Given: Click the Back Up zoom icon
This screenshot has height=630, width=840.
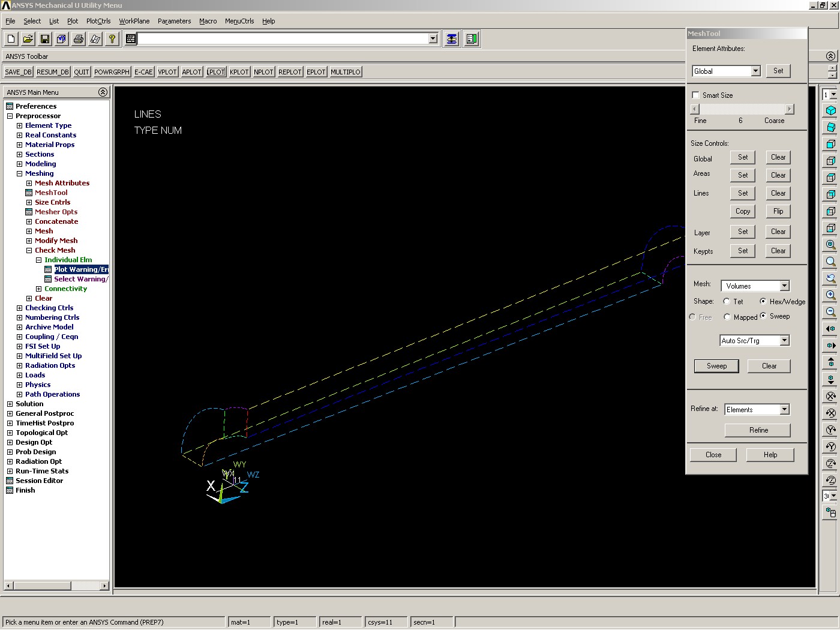Looking at the screenshot, I should point(831,278).
